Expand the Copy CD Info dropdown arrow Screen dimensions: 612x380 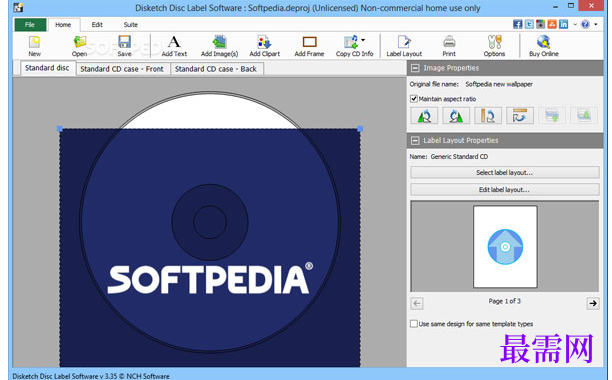(363, 40)
